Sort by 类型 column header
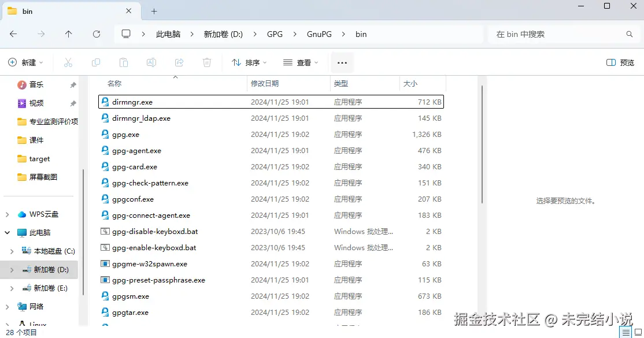This screenshot has width=644, height=338. 341,83
